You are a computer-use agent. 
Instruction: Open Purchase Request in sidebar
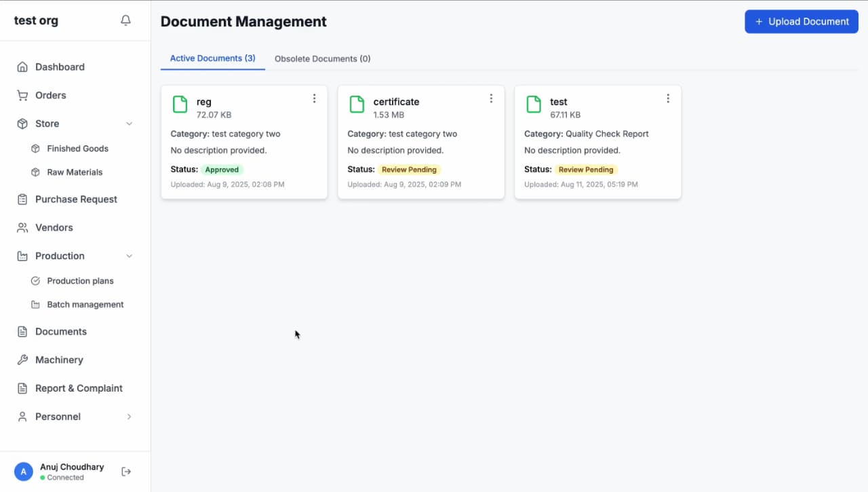click(76, 200)
